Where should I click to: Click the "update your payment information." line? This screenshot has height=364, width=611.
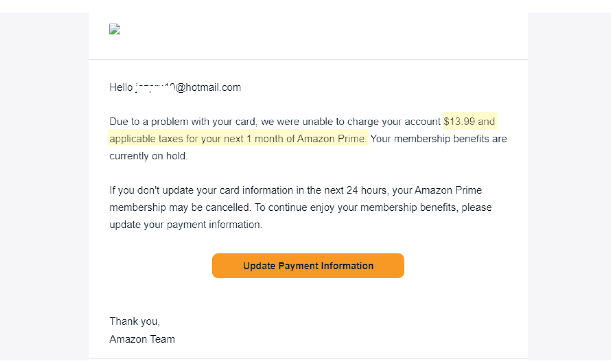[186, 225]
